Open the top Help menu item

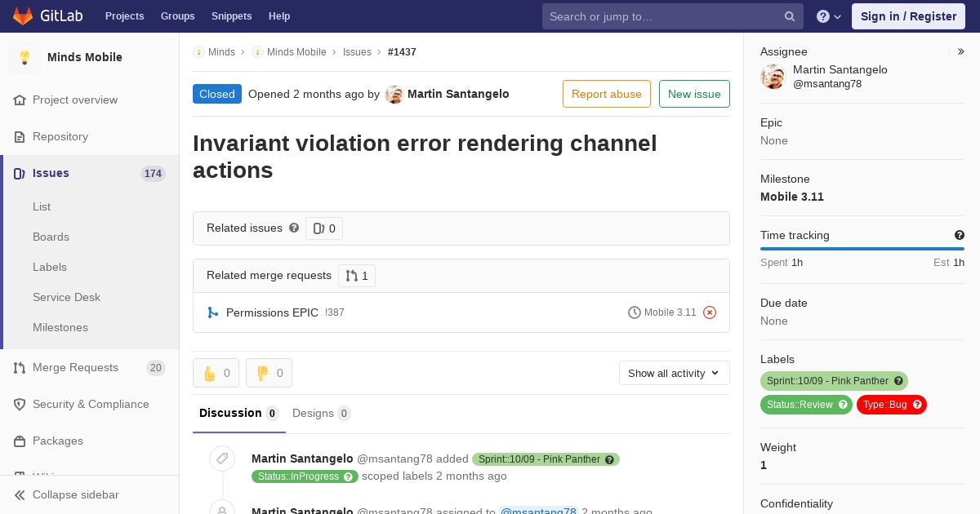[x=279, y=16]
